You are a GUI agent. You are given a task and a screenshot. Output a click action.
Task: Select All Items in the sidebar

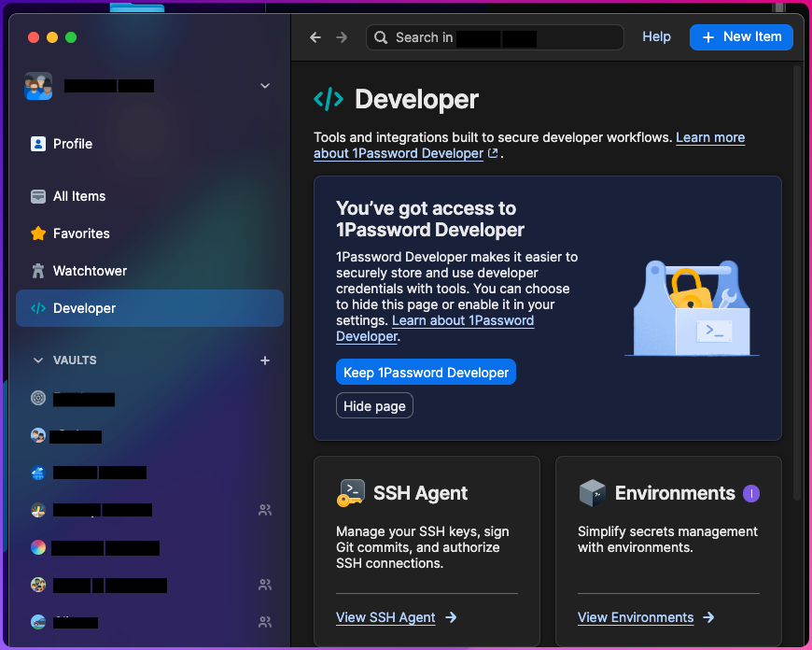point(149,196)
